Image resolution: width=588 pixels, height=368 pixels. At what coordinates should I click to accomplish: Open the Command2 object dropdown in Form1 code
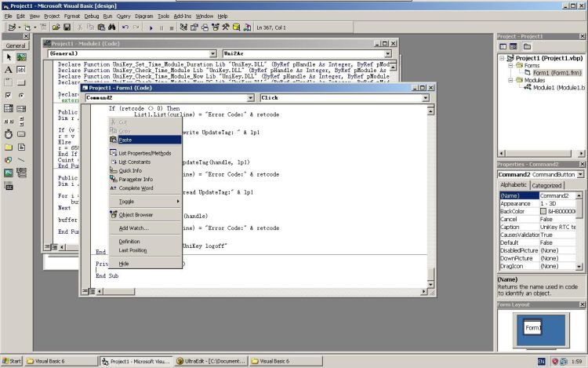point(251,98)
